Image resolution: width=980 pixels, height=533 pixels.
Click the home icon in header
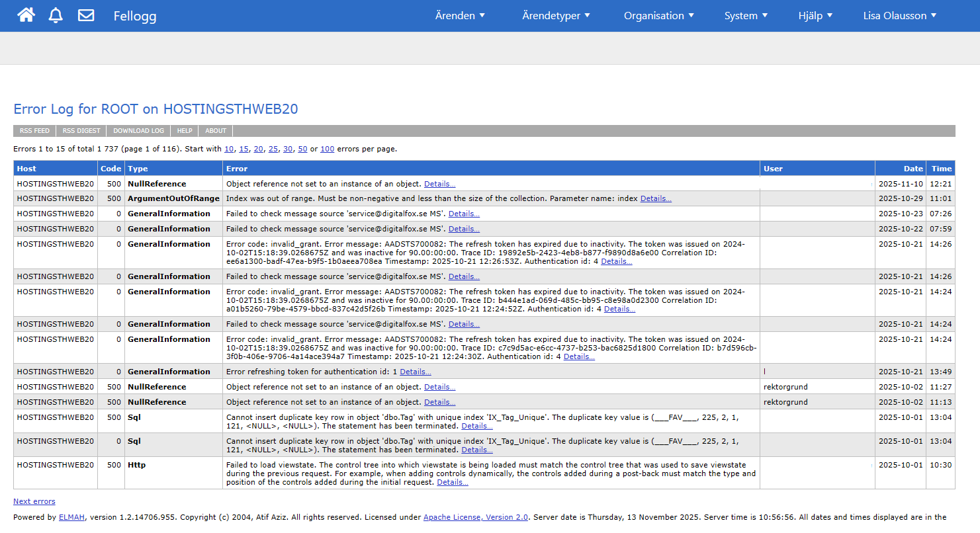[26, 15]
